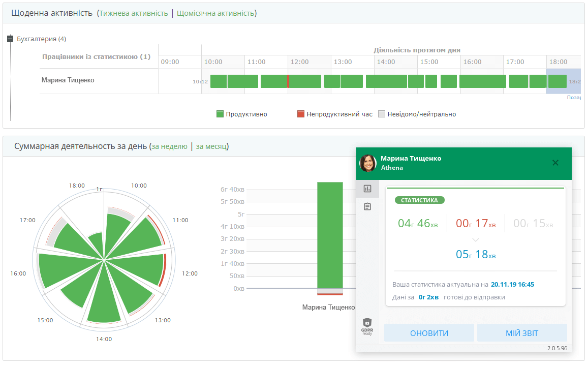Open the clipboard report icon in sidebar
Screen dimensions: 588x367
(x=367, y=206)
